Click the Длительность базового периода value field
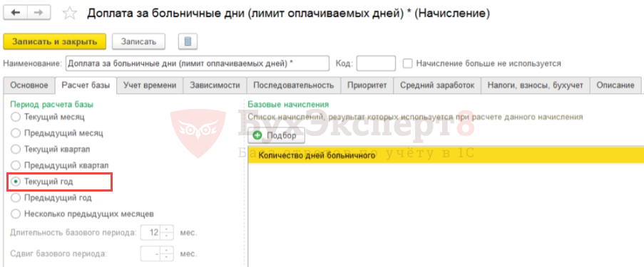This screenshot has width=644, height=267. point(151,233)
